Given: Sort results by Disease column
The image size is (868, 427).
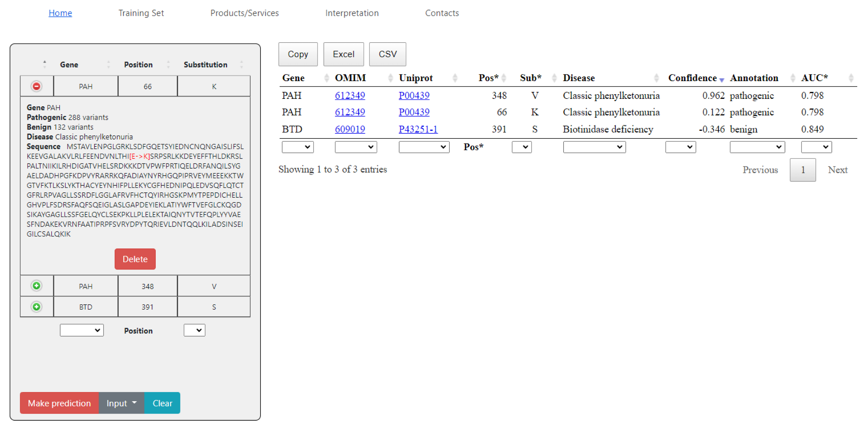Looking at the screenshot, I should [579, 78].
